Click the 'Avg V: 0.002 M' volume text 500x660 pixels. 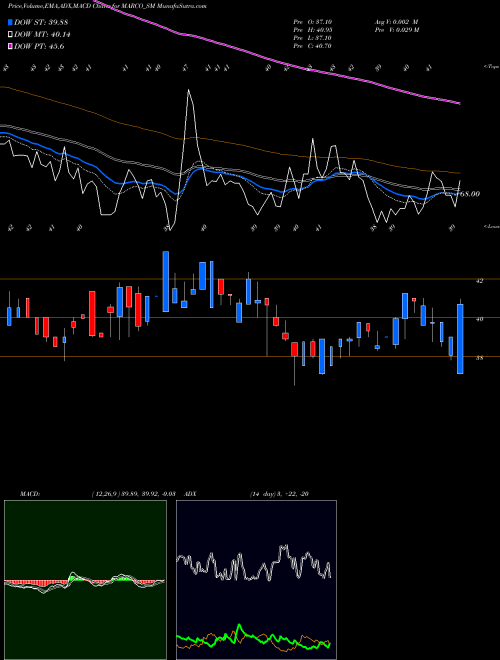pos(396,22)
